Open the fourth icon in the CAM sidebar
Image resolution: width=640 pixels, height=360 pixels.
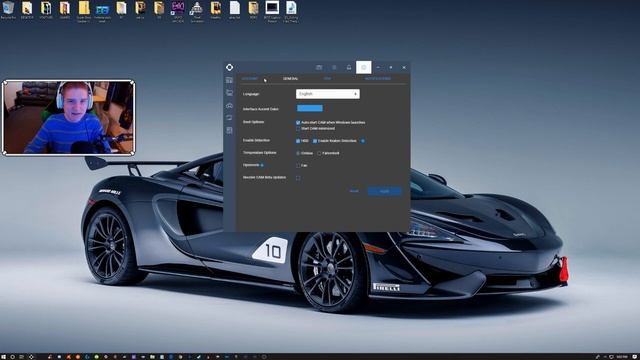(229, 118)
